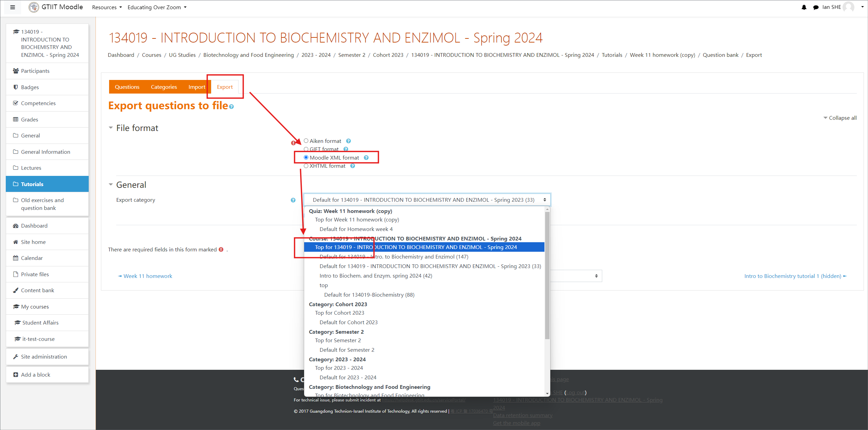Switch to the Questions tab
Viewport: 868px width, 430px height.
pos(127,87)
